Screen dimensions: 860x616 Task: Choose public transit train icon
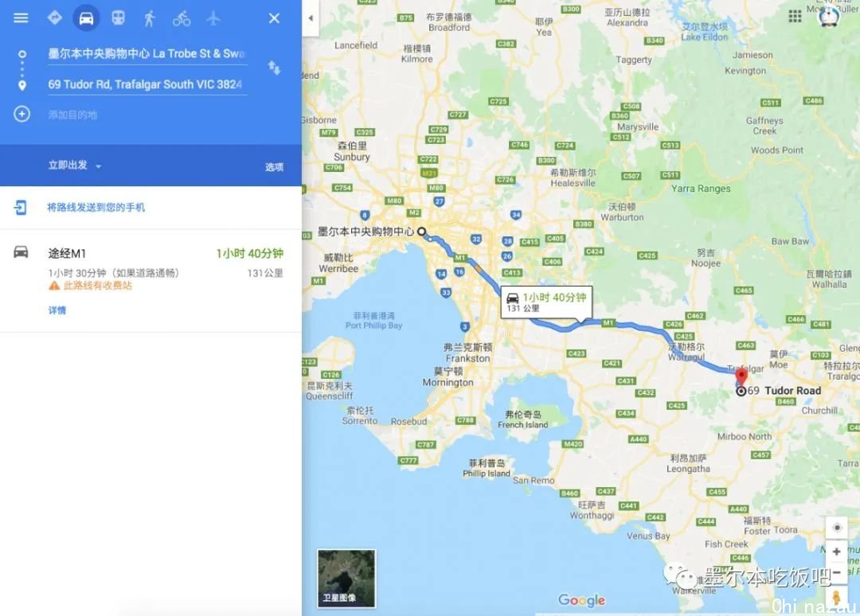pos(118,18)
